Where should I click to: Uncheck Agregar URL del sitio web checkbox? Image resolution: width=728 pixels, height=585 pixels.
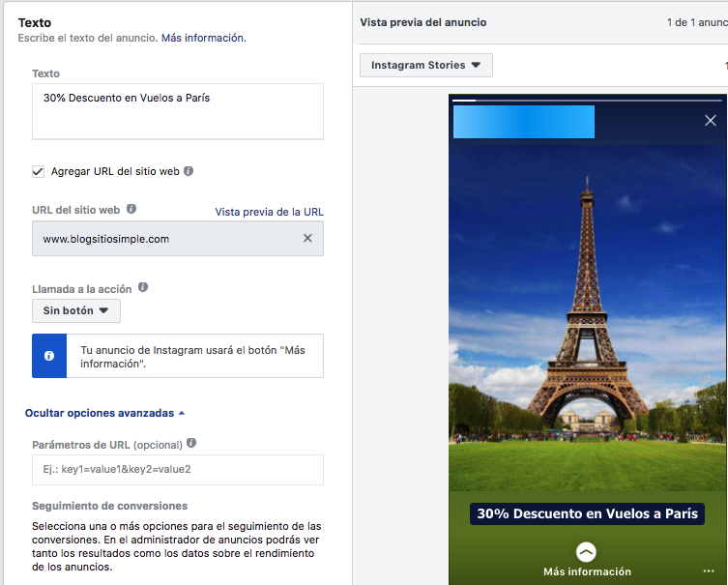pos(38,172)
